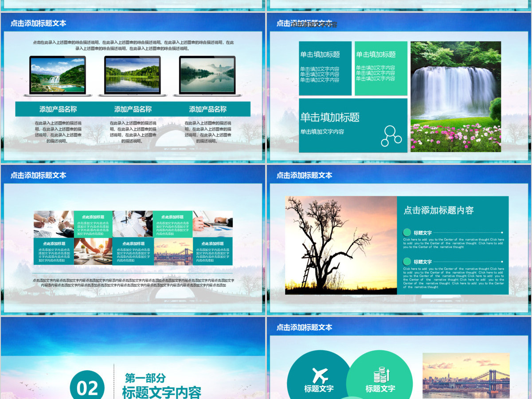
Task: Click 添加产品名称 under the lake laptop
Action: [133, 109]
